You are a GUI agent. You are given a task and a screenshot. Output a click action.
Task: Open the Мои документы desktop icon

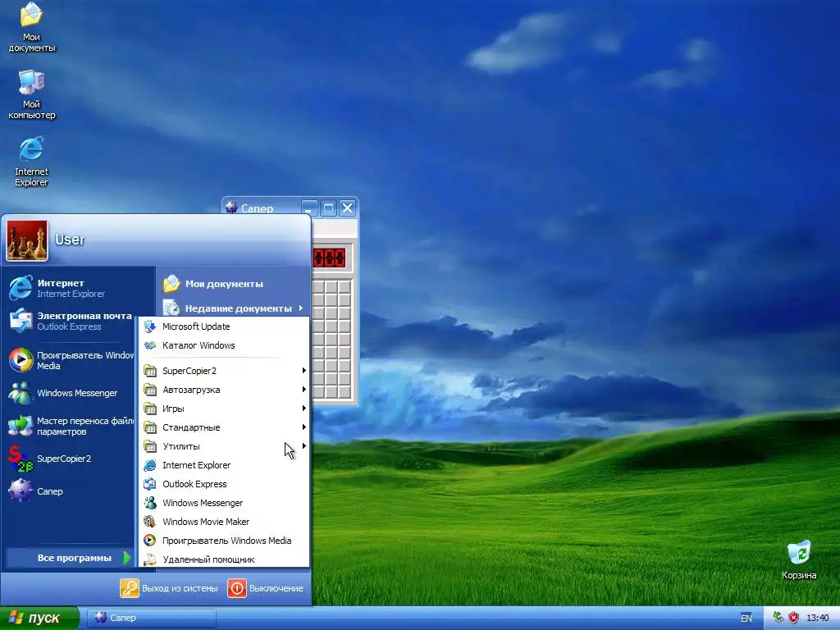[x=31, y=27]
